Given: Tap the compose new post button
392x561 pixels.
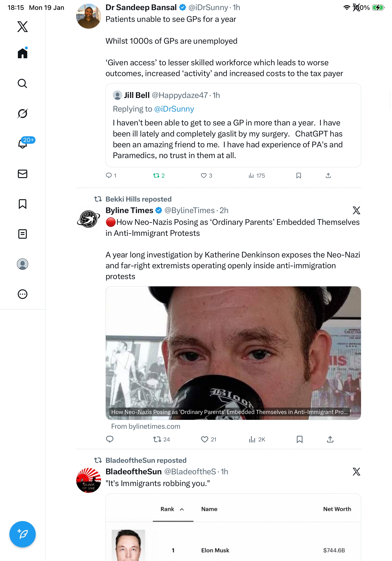Looking at the screenshot, I should 23,534.
